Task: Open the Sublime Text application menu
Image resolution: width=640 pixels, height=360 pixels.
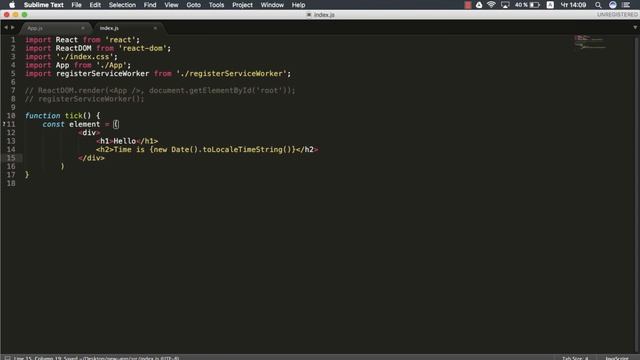Action: [44, 5]
